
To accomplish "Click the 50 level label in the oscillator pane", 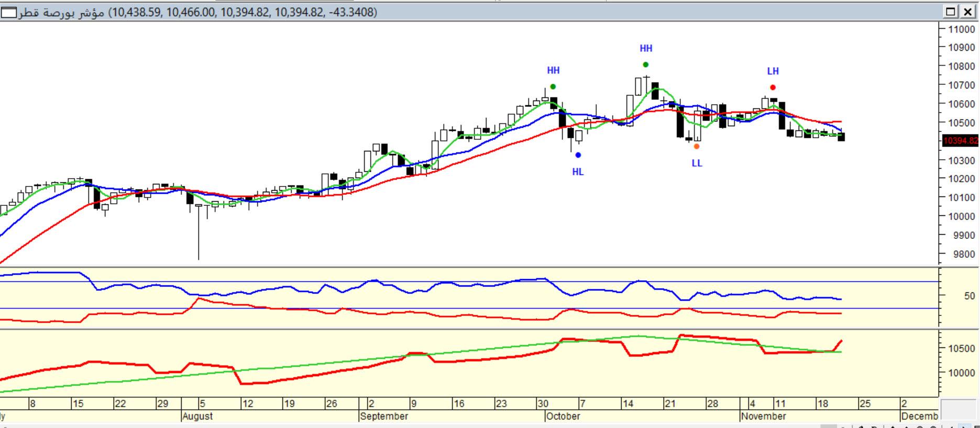I will (x=969, y=296).
